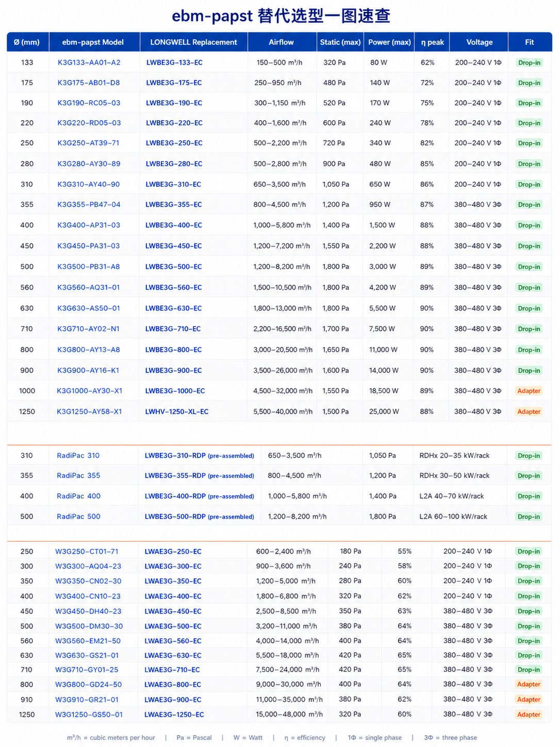Open the K3G630-AS50-01 model

(89, 308)
